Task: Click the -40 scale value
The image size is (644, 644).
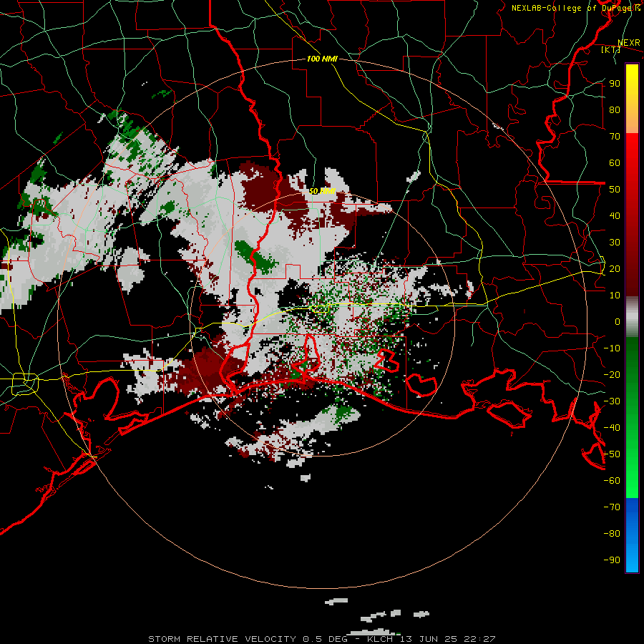Action: (612, 428)
